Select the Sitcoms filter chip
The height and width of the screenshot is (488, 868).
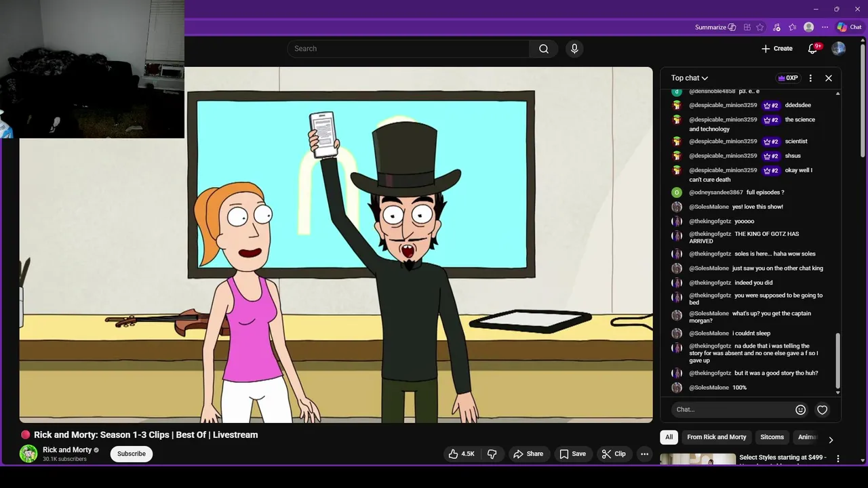pos(772,437)
